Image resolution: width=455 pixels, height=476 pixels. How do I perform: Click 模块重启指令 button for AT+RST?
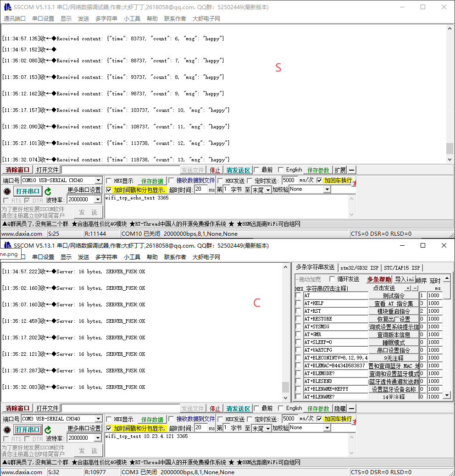394,311
